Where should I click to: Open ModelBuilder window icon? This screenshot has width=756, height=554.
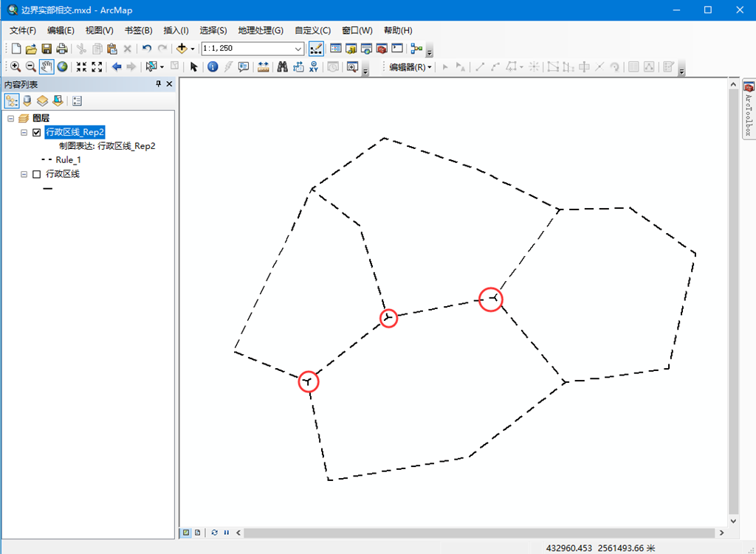click(x=416, y=49)
